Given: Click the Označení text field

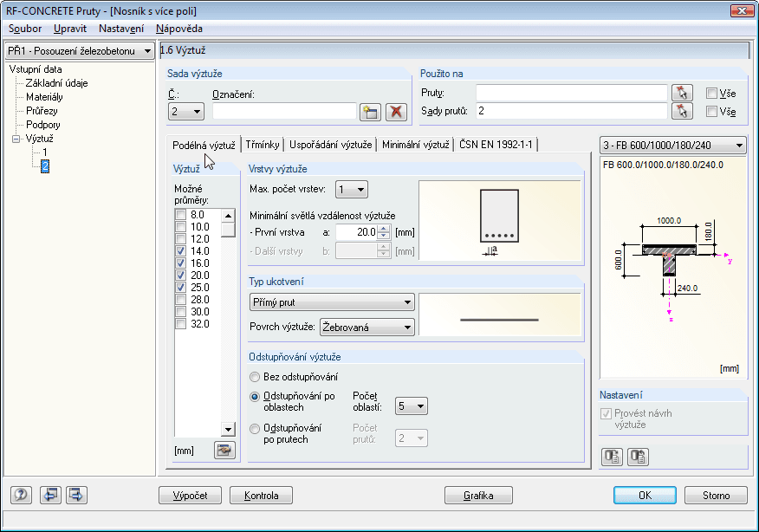Looking at the screenshot, I should [x=284, y=111].
